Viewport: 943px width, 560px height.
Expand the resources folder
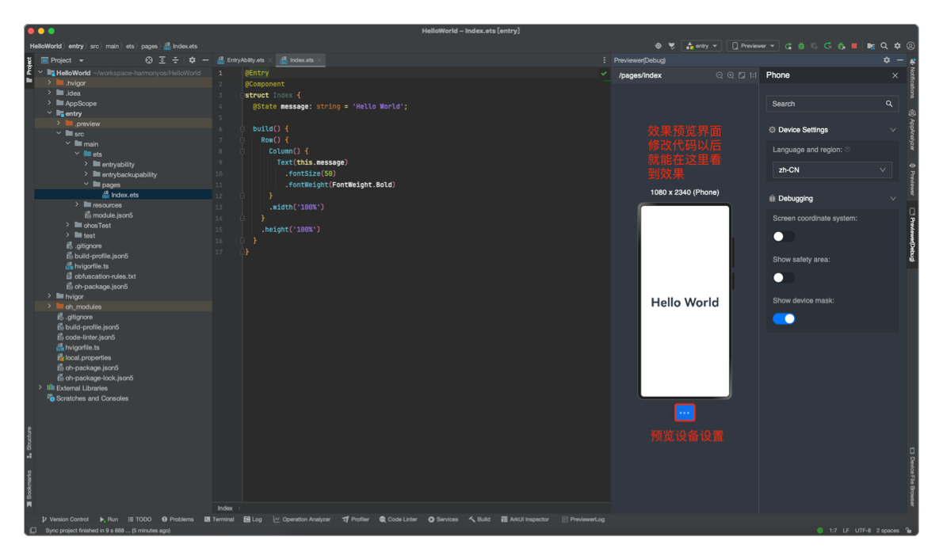pyautogui.click(x=77, y=205)
